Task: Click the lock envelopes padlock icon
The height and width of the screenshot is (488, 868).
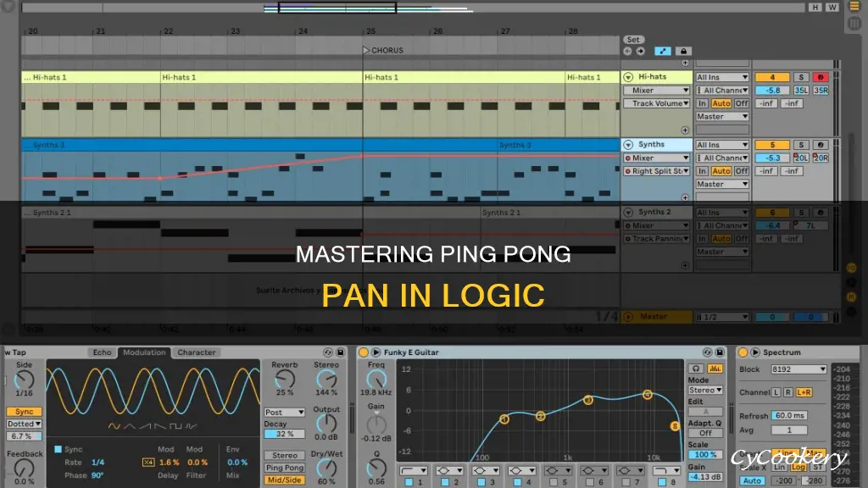Action: pos(683,51)
